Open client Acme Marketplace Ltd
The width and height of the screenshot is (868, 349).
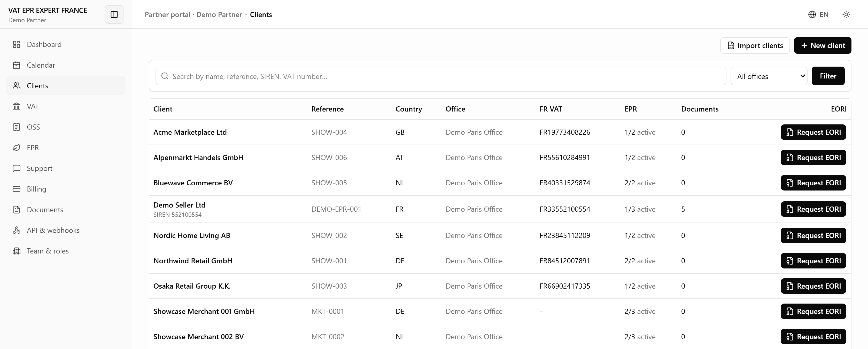tap(190, 132)
